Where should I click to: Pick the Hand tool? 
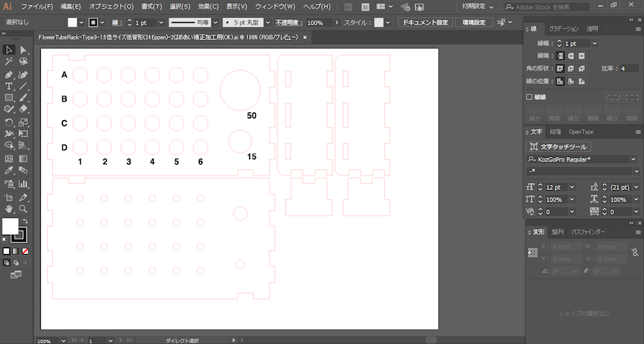(x=8, y=209)
